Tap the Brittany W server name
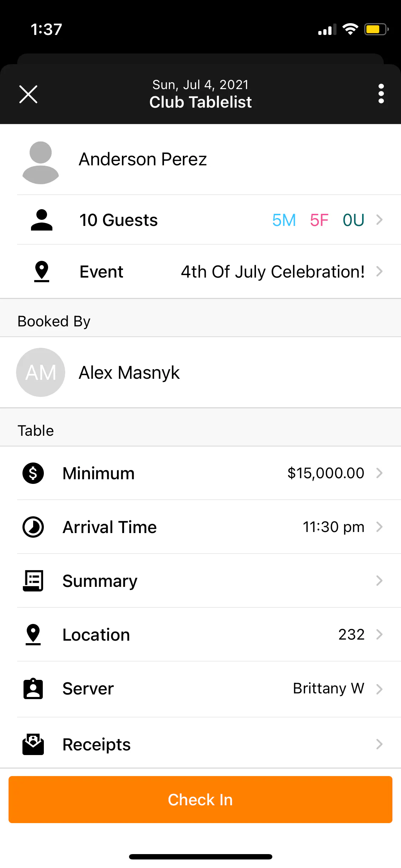The image size is (401, 868). 328,688
